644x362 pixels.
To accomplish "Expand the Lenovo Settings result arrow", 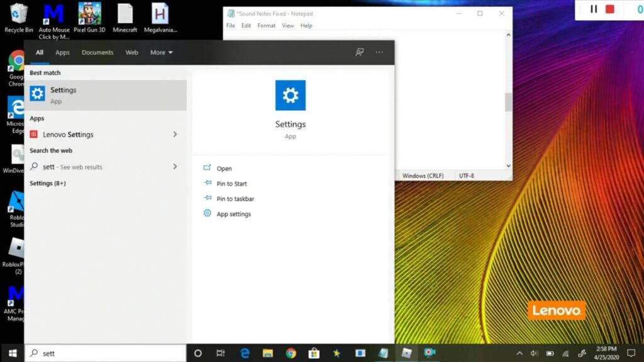I will click(175, 135).
